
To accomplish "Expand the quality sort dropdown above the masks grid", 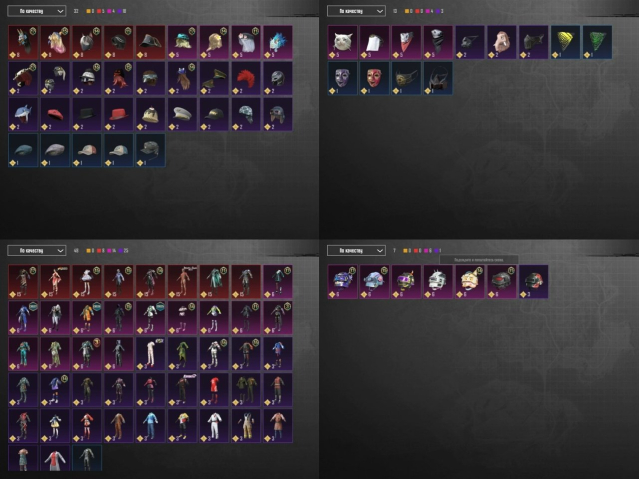I will 356,11.
